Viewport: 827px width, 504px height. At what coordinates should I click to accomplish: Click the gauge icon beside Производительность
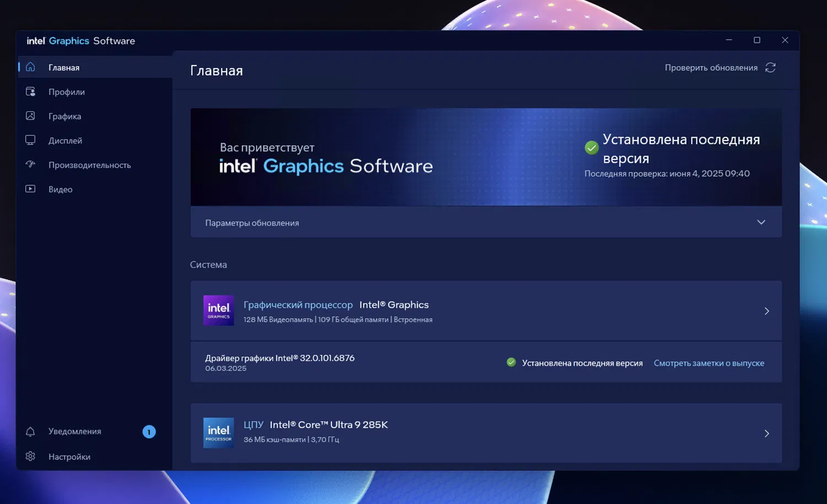pyautogui.click(x=30, y=164)
